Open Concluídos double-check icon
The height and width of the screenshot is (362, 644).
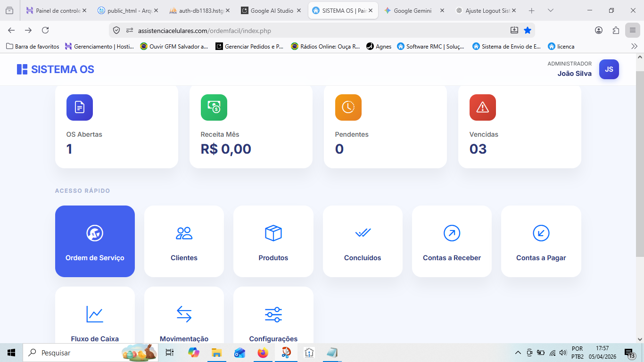coord(363,233)
